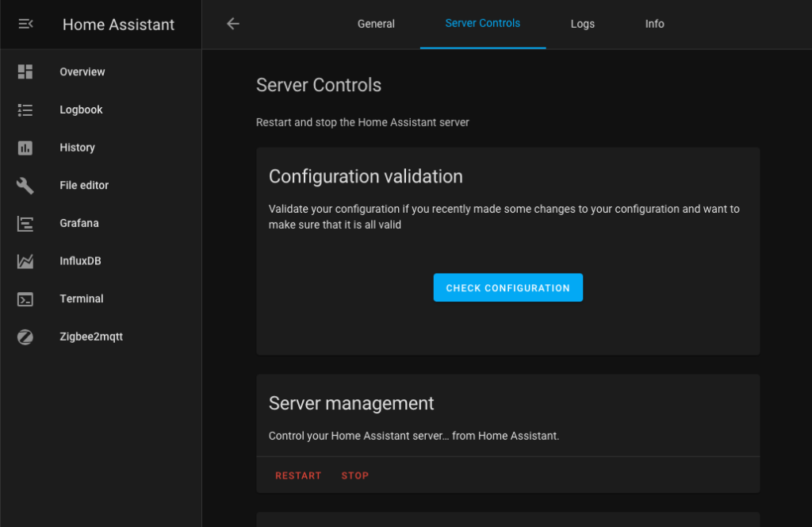Open the Info tab
The image size is (812, 527).
[x=654, y=24]
